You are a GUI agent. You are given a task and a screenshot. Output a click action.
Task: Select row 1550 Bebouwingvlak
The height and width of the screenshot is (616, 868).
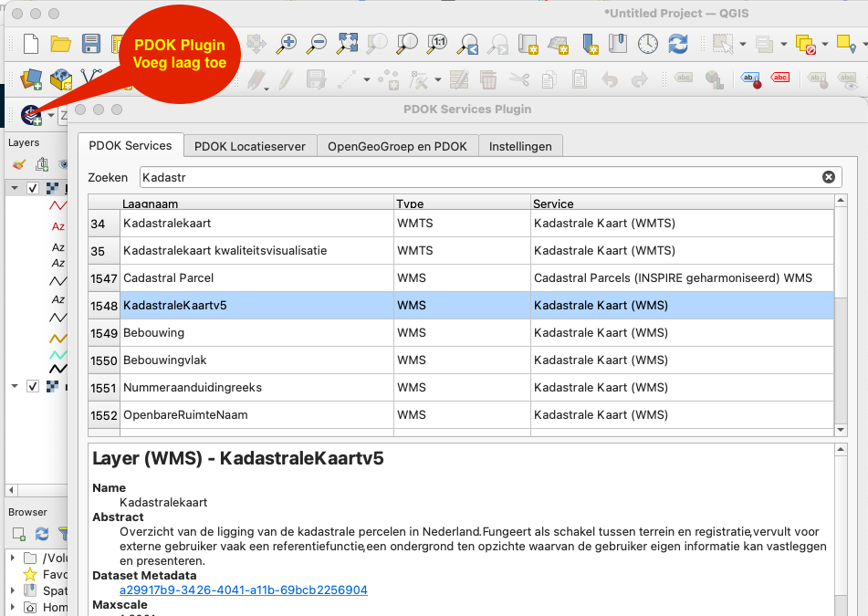[x=461, y=360]
